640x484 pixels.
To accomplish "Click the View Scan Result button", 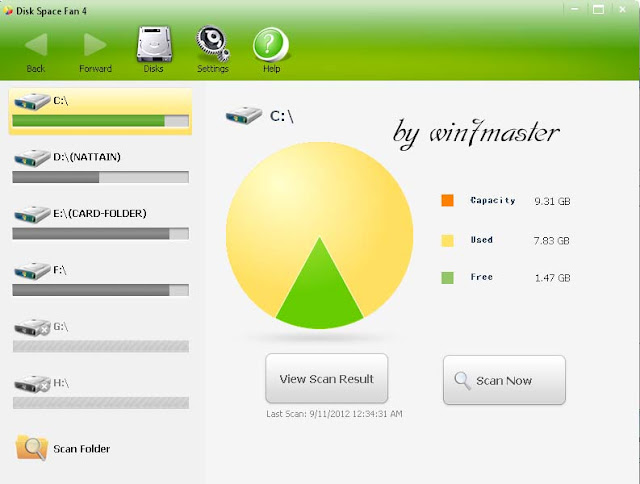I will coord(327,378).
